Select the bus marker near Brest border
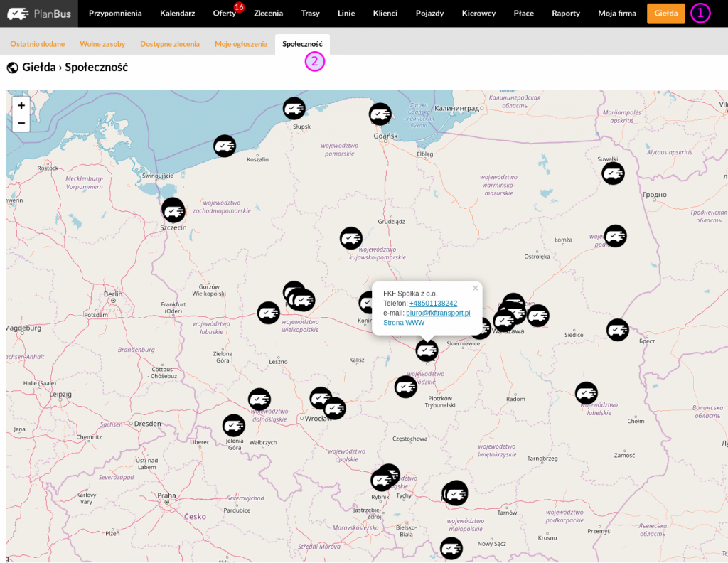Image resolution: width=728 pixels, height=563 pixels. coord(618,330)
